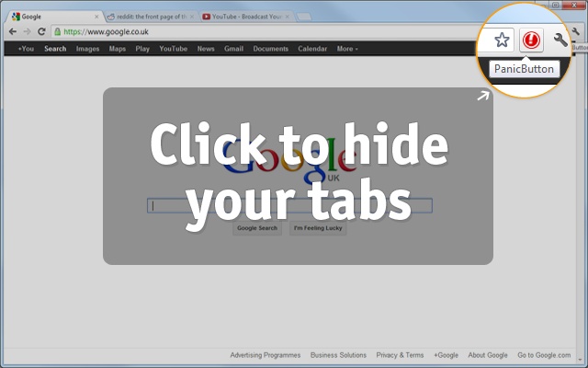Expand the More dropdown in Google bar
Screen dimensions: 588x368
[x=347, y=49]
